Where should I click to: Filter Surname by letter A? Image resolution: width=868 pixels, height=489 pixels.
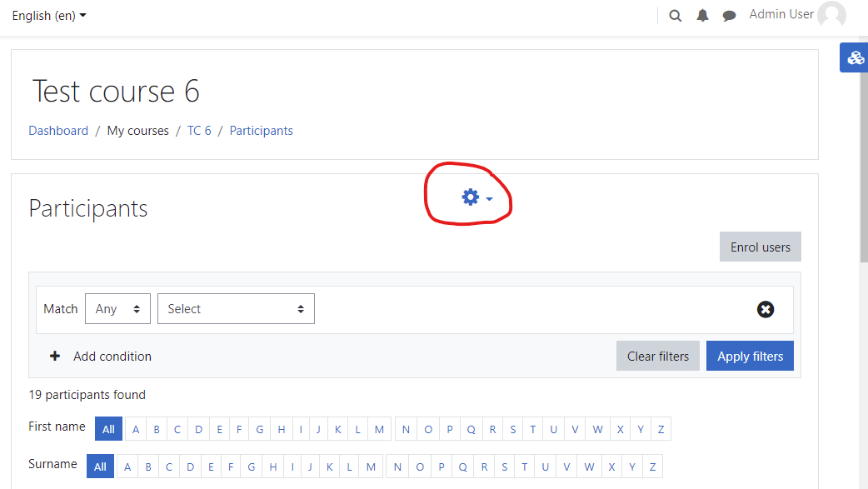127,467
